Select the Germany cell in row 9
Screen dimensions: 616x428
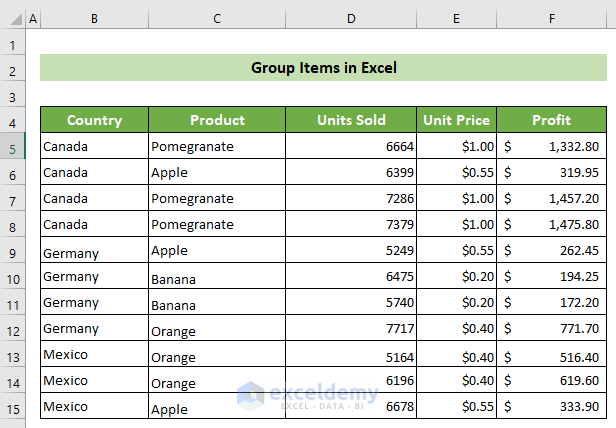(x=94, y=250)
